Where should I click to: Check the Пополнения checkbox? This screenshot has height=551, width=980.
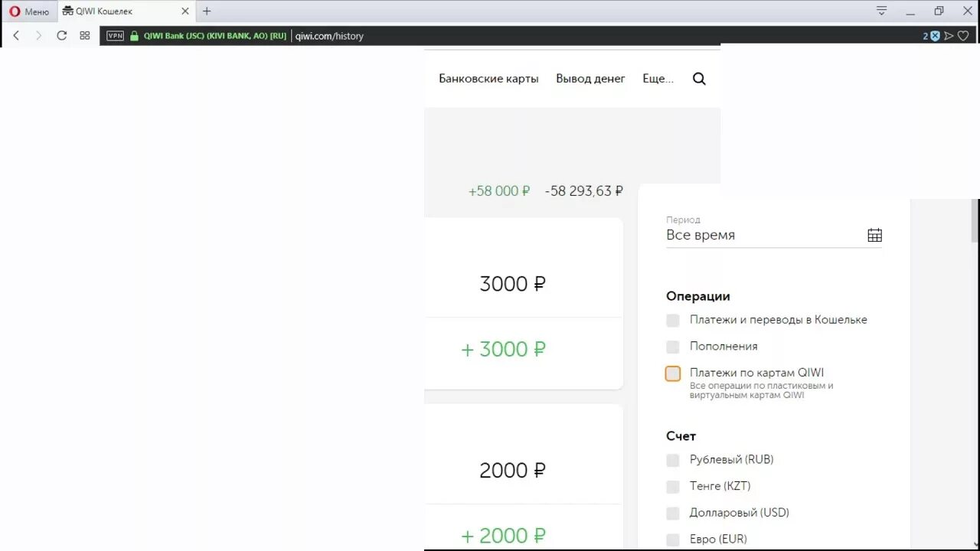coord(673,347)
